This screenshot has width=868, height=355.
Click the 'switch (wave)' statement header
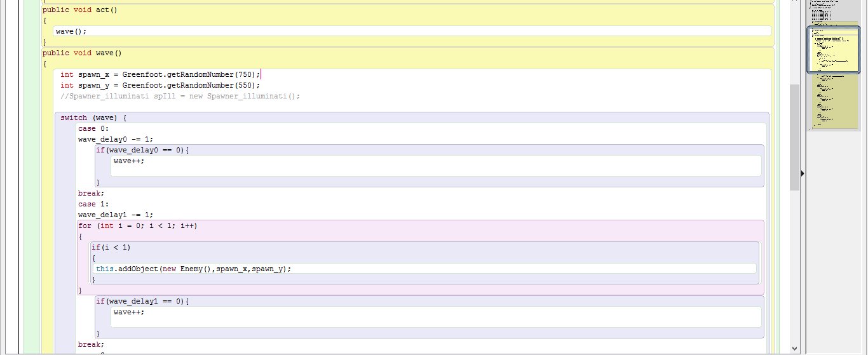93,117
